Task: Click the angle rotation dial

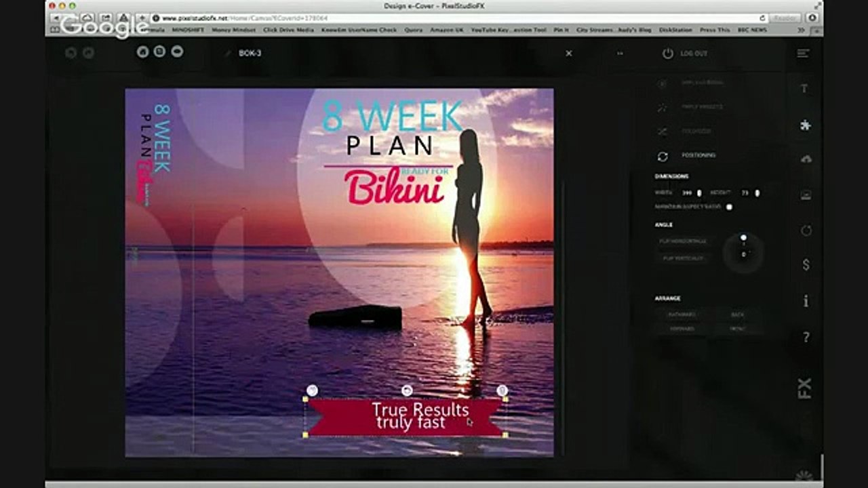Action: 743,252
